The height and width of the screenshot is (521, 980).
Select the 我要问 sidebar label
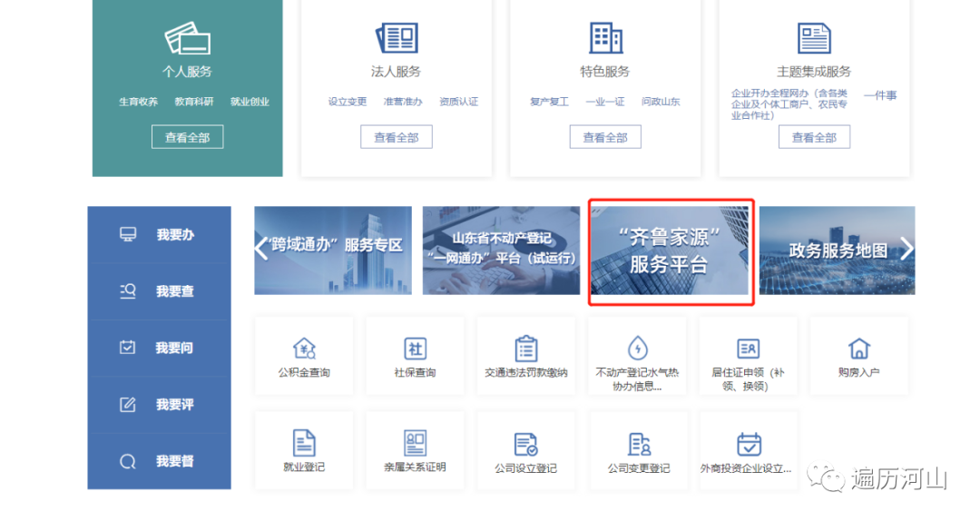174,348
